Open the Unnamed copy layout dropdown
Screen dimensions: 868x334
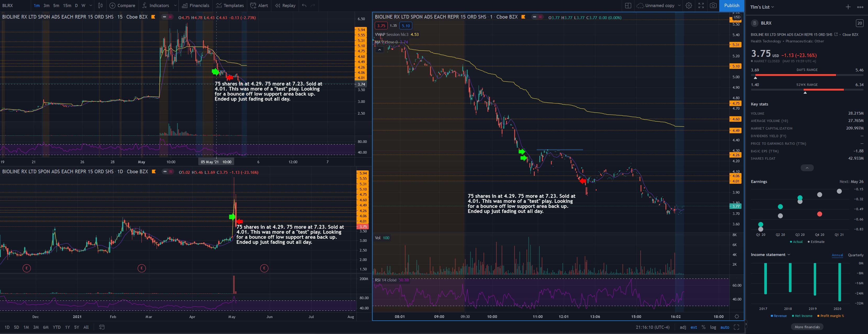coord(679,5)
